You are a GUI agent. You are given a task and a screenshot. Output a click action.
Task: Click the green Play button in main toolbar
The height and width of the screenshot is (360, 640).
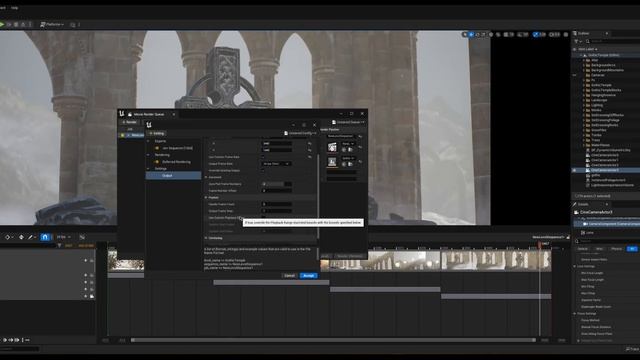coord(2,24)
